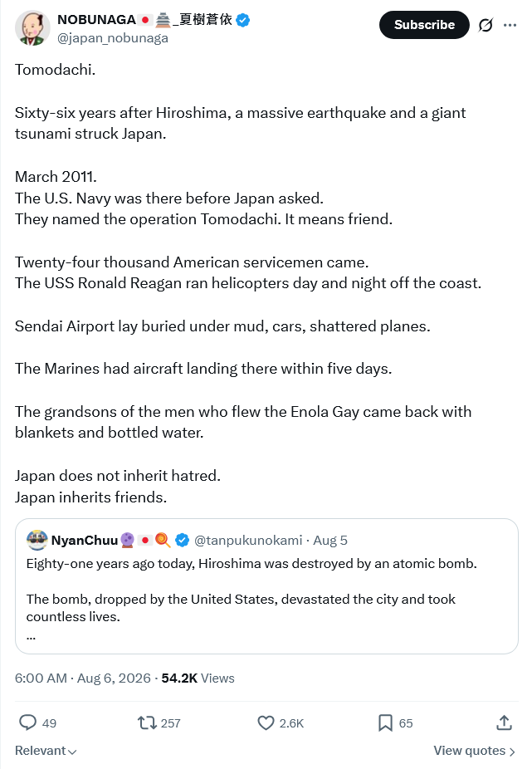Repost this tweet via the retweet icon
Image resolution: width=532 pixels, height=769 pixels.
(147, 722)
